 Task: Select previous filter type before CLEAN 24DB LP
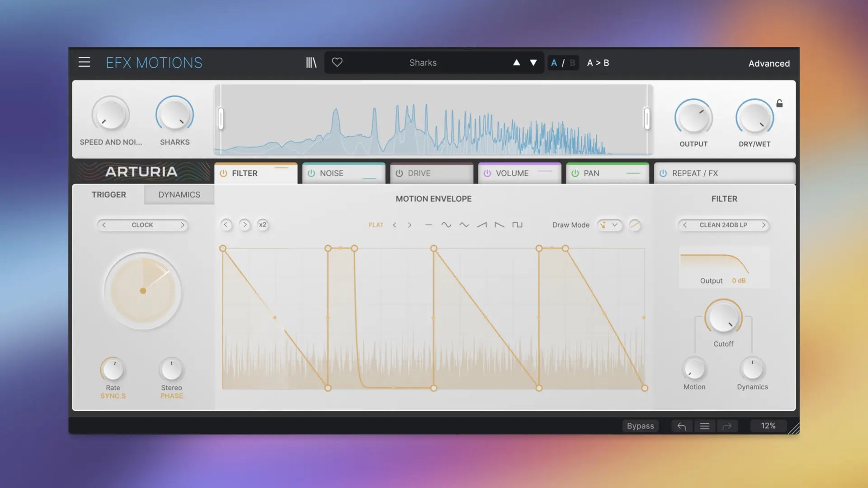pos(684,225)
